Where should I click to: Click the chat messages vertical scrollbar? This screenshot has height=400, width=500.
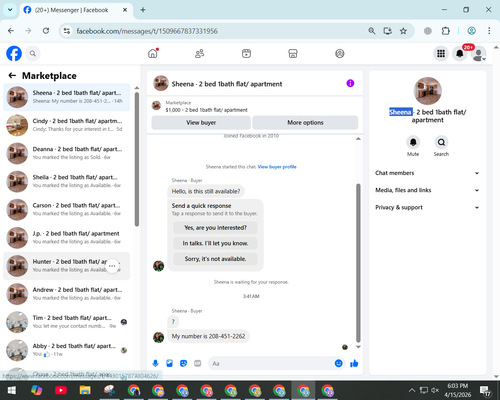pos(358,263)
